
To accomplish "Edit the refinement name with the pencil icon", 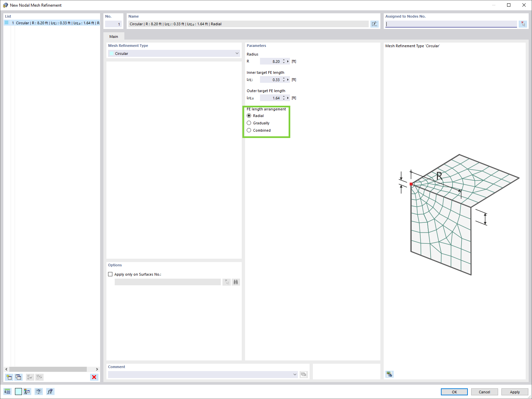I will [374, 24].
